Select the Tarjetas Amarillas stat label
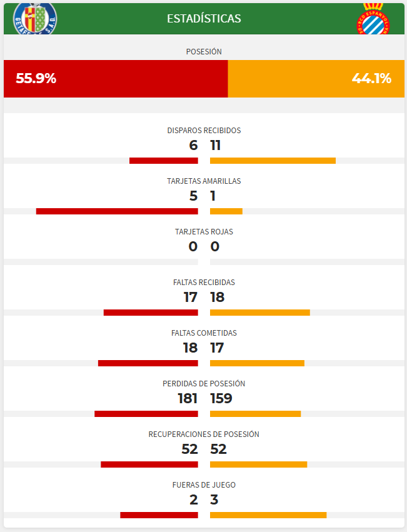This screenshot has height=532, width=407. point(204,181)
